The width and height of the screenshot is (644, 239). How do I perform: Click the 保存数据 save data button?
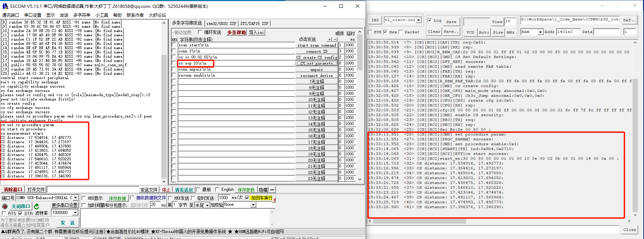click(x=117, y=198)
